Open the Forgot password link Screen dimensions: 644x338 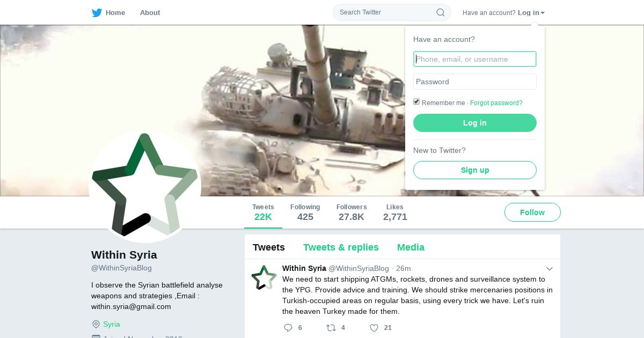coord(496,103)
